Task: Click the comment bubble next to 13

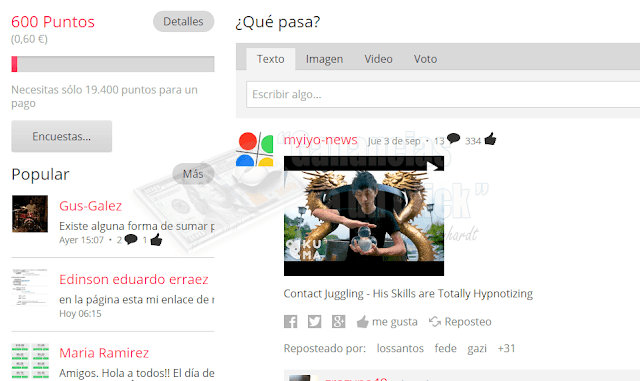Action: click(453, 139)
